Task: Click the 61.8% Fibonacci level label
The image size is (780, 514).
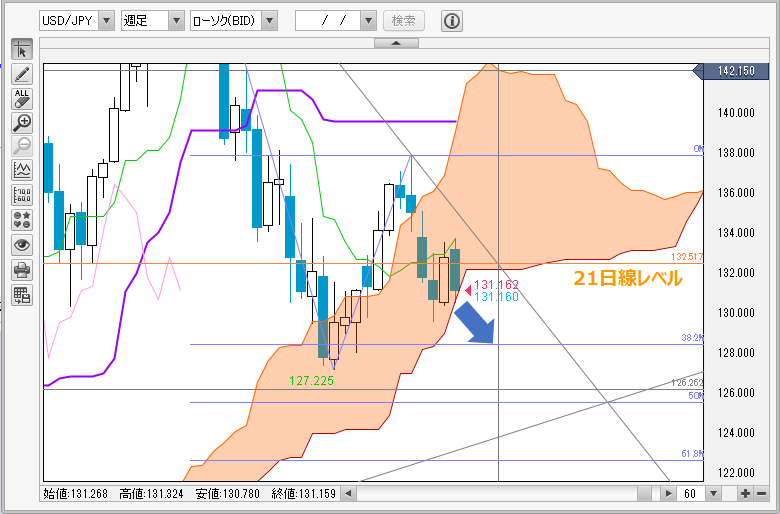Action: point(692,454)
